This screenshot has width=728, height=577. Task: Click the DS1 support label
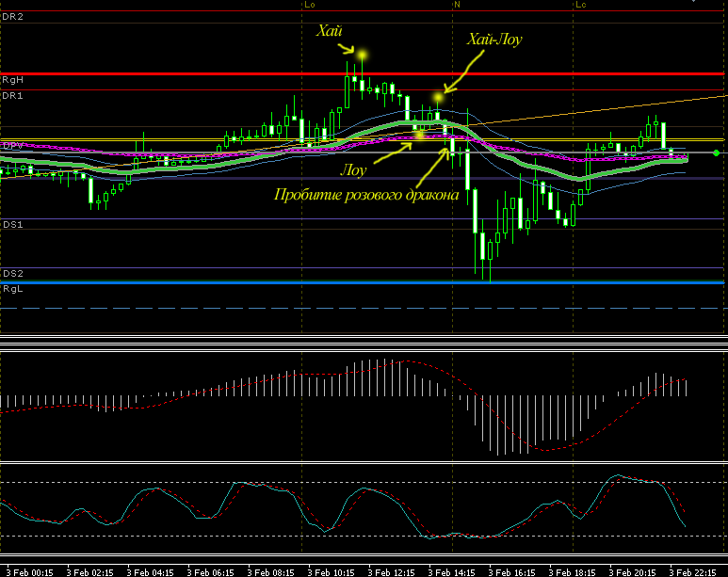click(x=12, y=225)
